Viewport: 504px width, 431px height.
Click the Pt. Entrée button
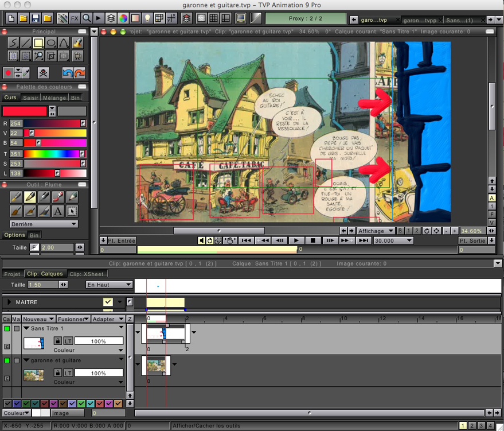point(122,240)
